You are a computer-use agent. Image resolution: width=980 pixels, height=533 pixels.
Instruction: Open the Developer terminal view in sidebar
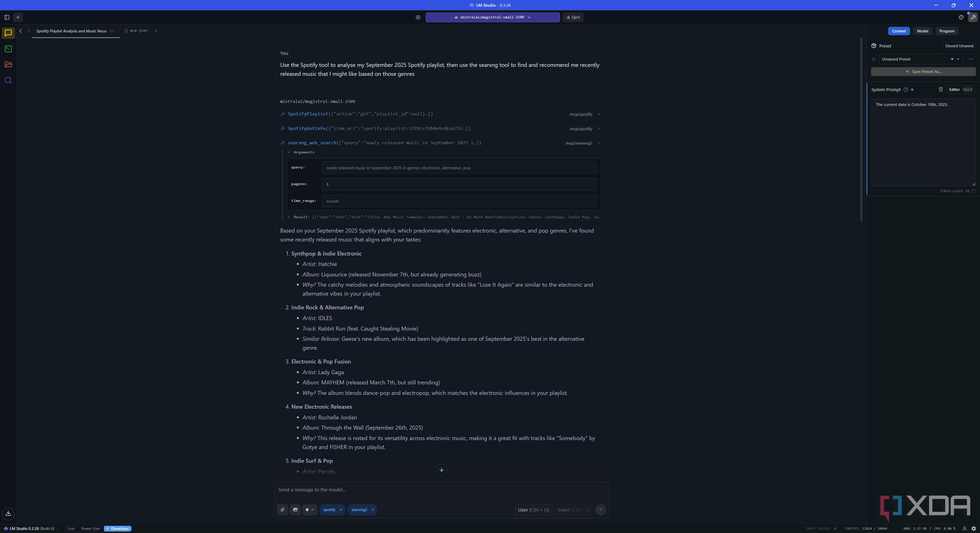pyautogui.click(x=8, y=49)
